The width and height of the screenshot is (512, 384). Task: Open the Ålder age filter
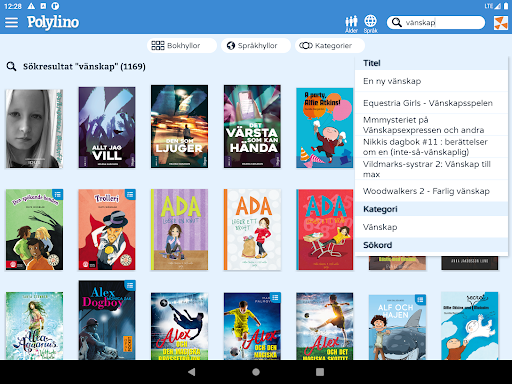pyautogui.click(x=351, y=24)
